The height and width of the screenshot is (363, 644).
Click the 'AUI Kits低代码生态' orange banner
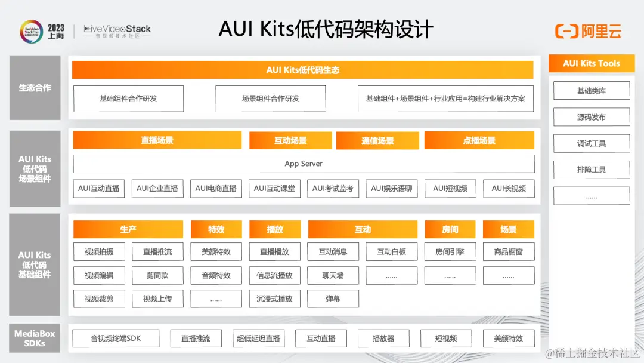303,70
